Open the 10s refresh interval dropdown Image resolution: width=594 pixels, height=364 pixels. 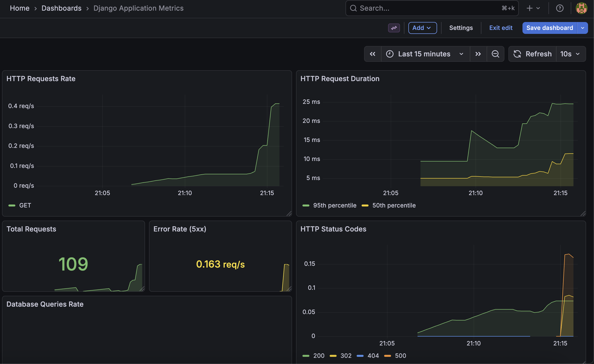click(x=570, y=54)
